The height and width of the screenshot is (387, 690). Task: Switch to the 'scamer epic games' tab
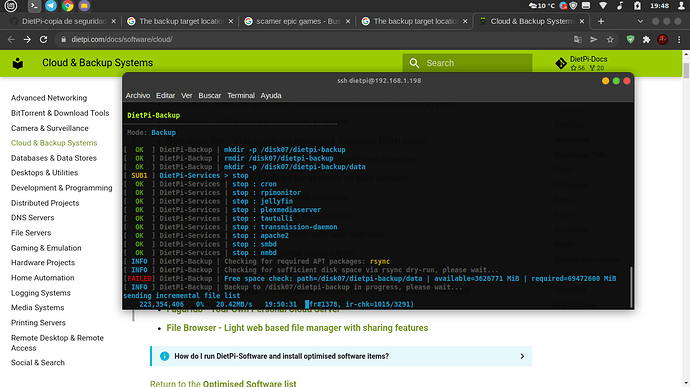coord(297,21)
